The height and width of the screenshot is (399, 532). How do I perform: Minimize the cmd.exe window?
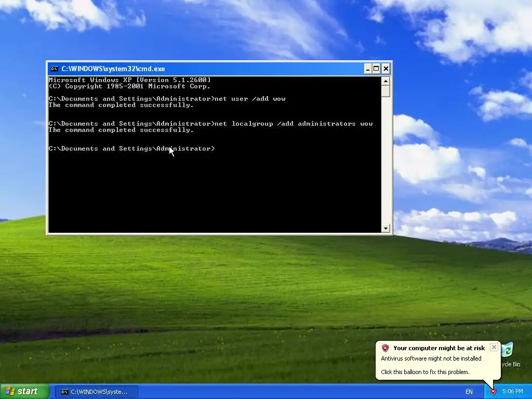tap(368, 69)
